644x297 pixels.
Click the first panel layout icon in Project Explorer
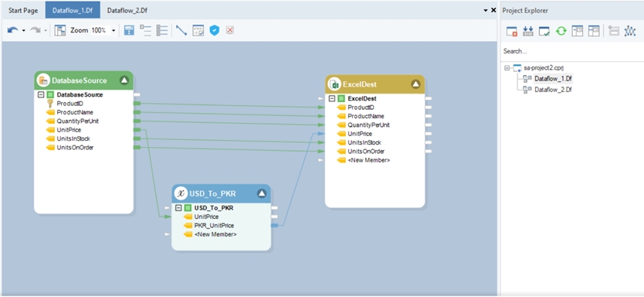point(578,31)
